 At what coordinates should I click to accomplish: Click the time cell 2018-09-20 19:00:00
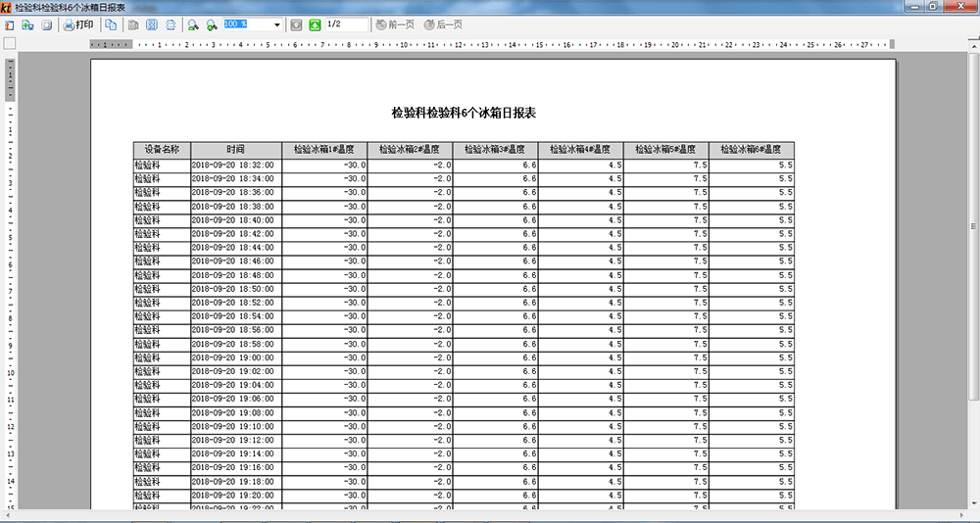click(x=236, y=357)
